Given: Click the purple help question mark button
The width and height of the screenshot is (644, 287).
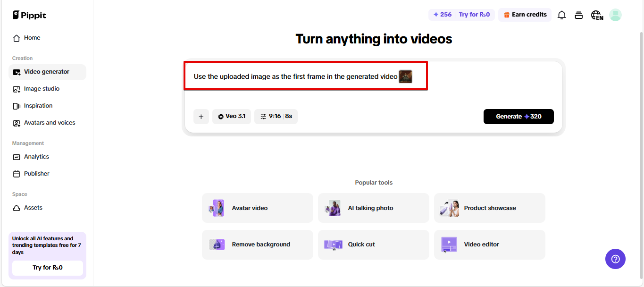Looking at the screenshot, I should point(615,259).
